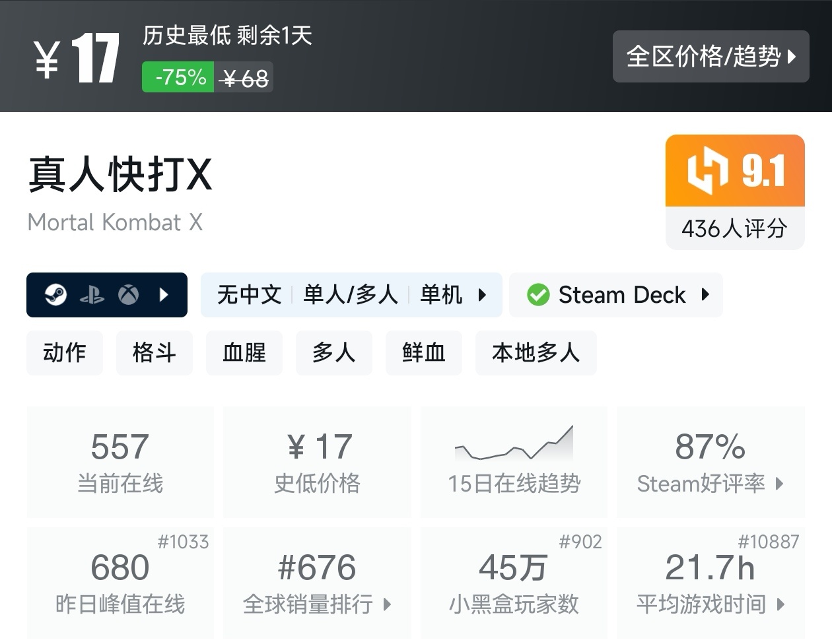Select the 血腥 tag
The image size is (832, 644).
[244, 353]
